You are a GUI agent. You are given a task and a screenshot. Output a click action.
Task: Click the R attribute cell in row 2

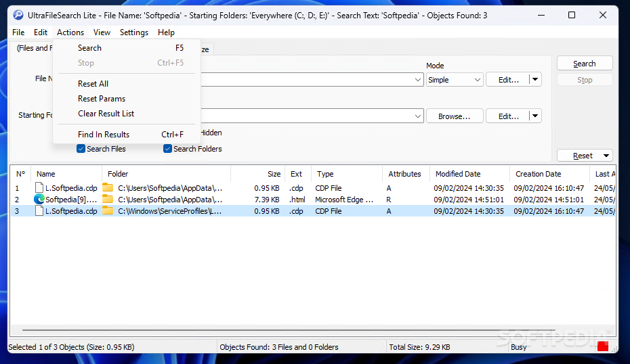[x=389, y=200]
